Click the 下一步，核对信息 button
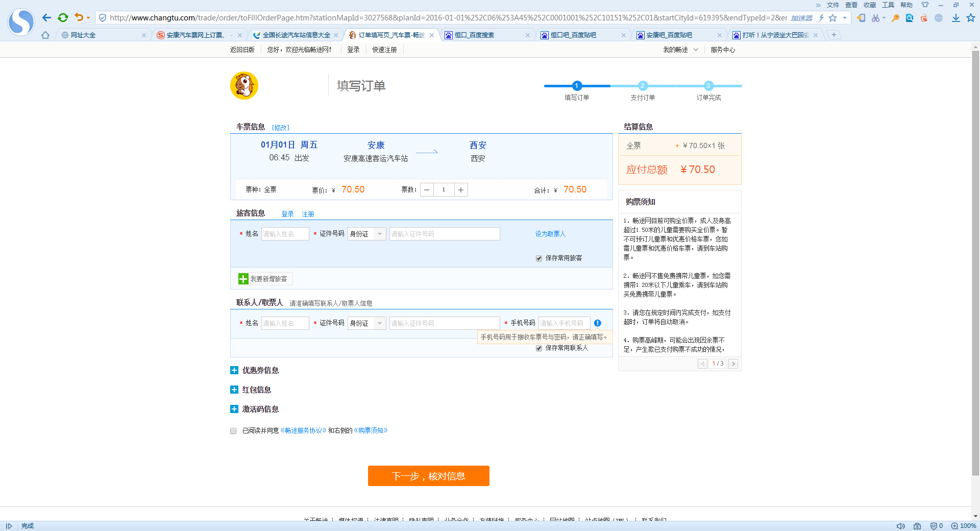 click(429, 476)
